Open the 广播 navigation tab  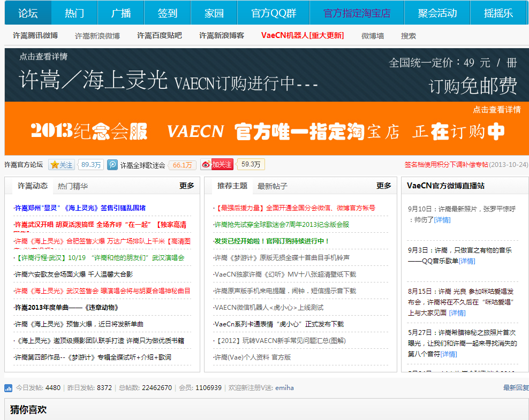point(121,13)
